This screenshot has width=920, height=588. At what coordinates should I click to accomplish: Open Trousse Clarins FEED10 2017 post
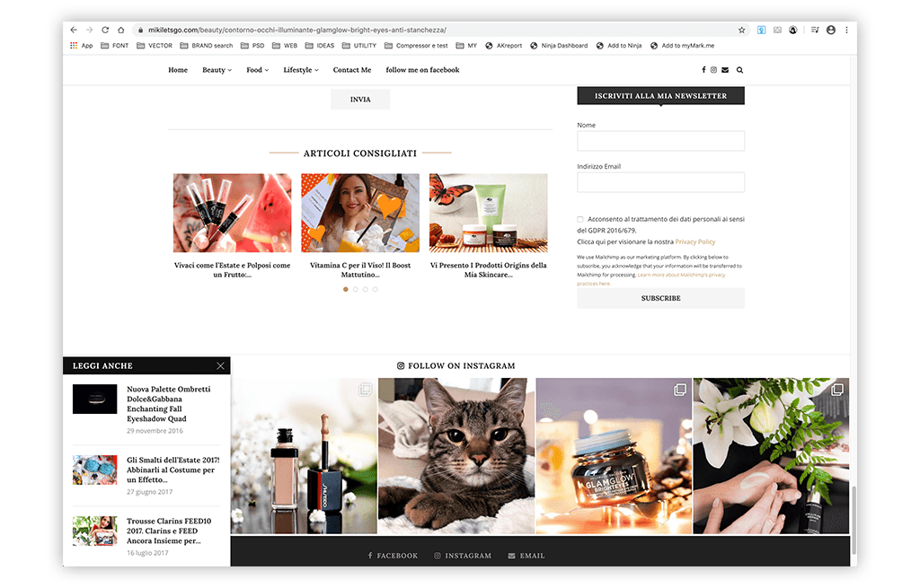click(169, 531)
